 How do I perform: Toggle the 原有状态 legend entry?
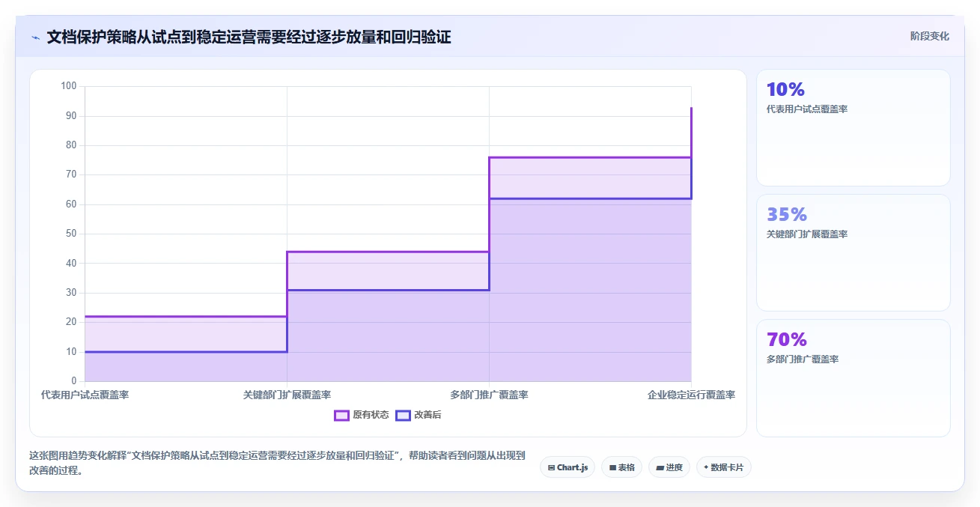(x=362, y=415)
